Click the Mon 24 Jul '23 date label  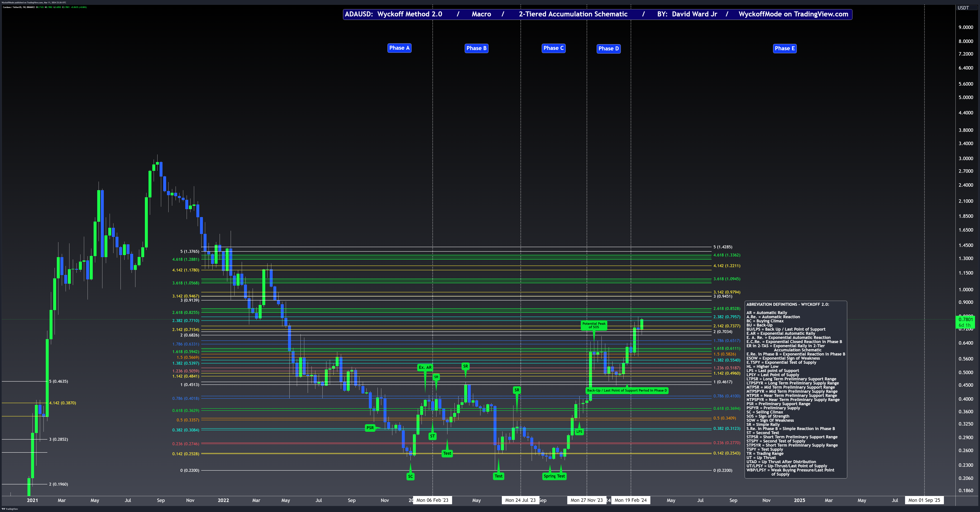click(520, 500)
